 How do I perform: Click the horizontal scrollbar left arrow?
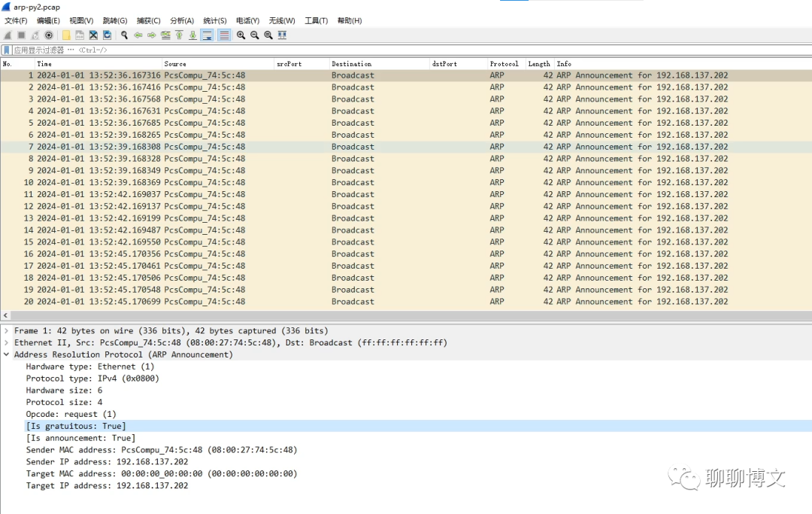pos(6,315)
